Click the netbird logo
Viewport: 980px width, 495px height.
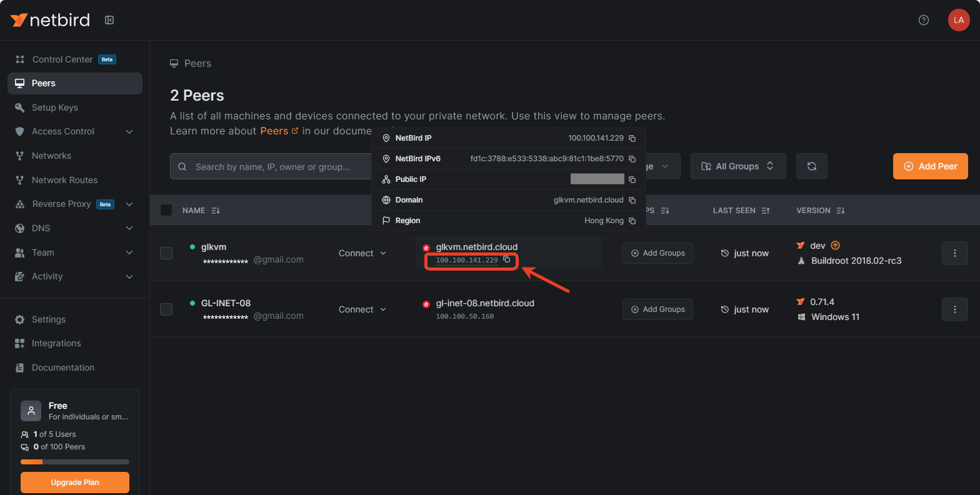coord(50,20)
